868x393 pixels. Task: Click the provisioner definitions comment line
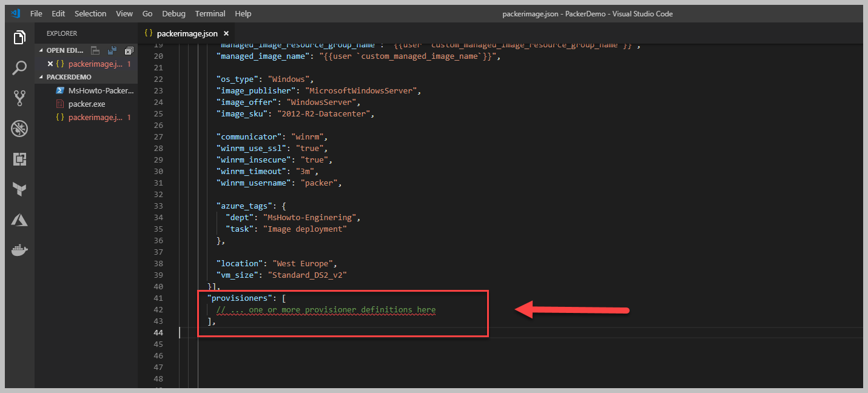[326, 309]
